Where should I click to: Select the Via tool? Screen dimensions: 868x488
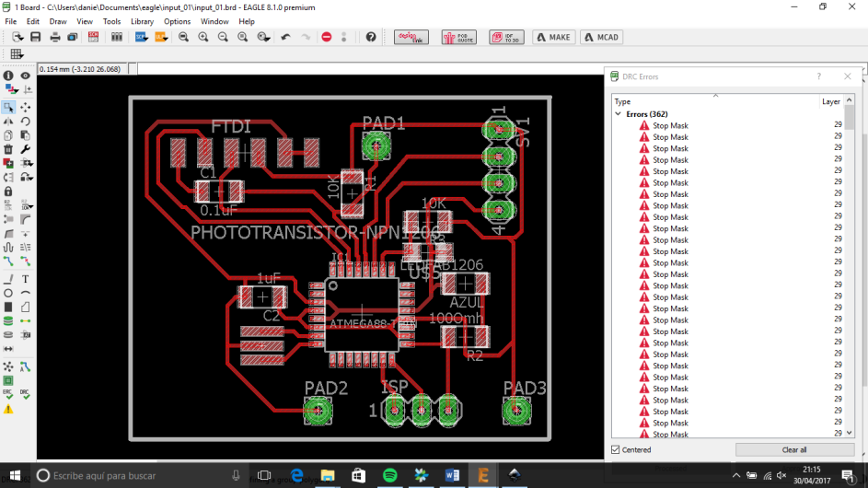pyautogui.click(x=8, y=320)
